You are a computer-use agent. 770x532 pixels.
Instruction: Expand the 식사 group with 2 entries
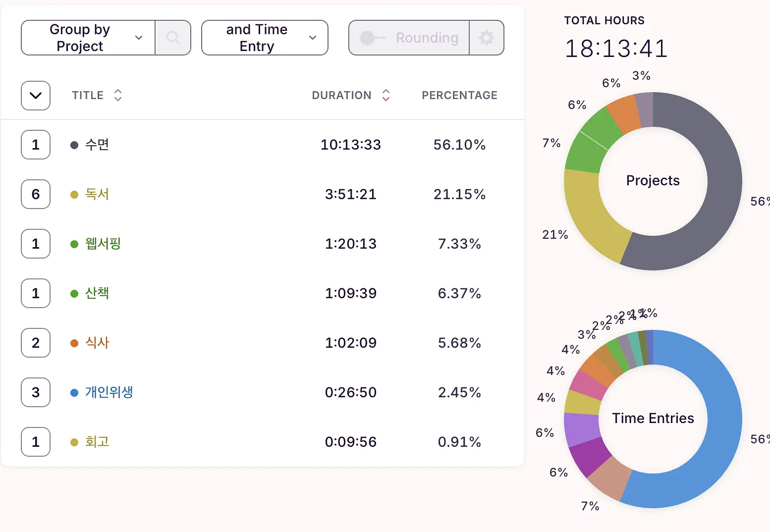(x=36, y=343)
